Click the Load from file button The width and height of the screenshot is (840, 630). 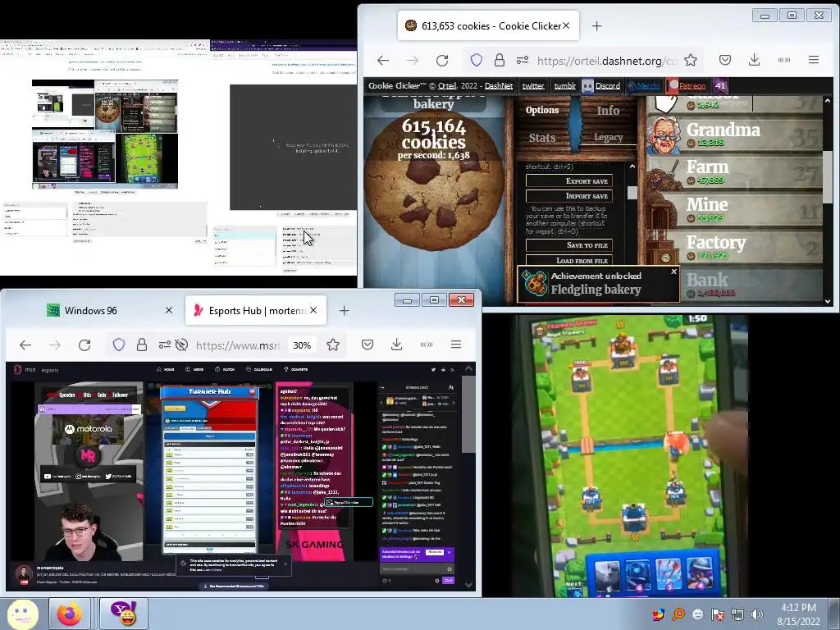(x=569, y=260)
